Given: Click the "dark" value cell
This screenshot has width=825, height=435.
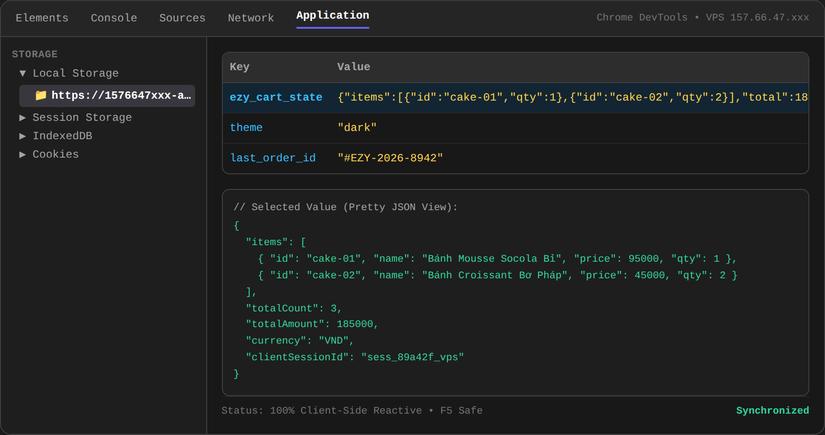Looking at the screenshot, I should click(357, 127).
